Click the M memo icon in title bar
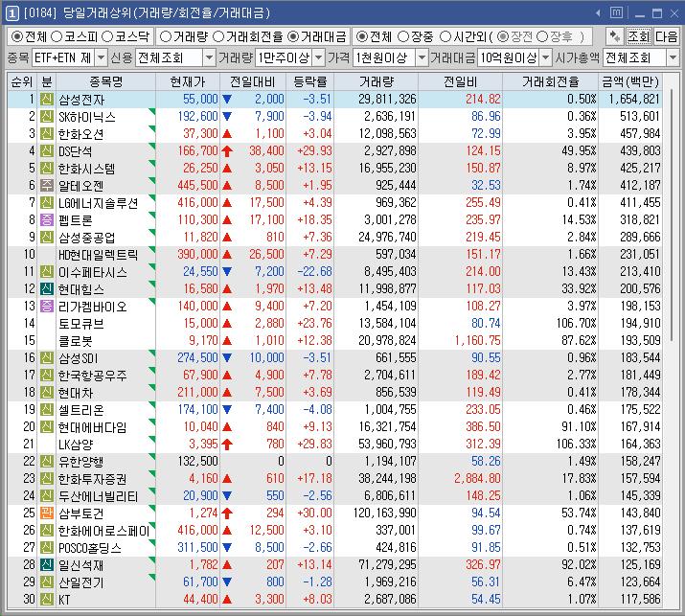 coord(616,13)
